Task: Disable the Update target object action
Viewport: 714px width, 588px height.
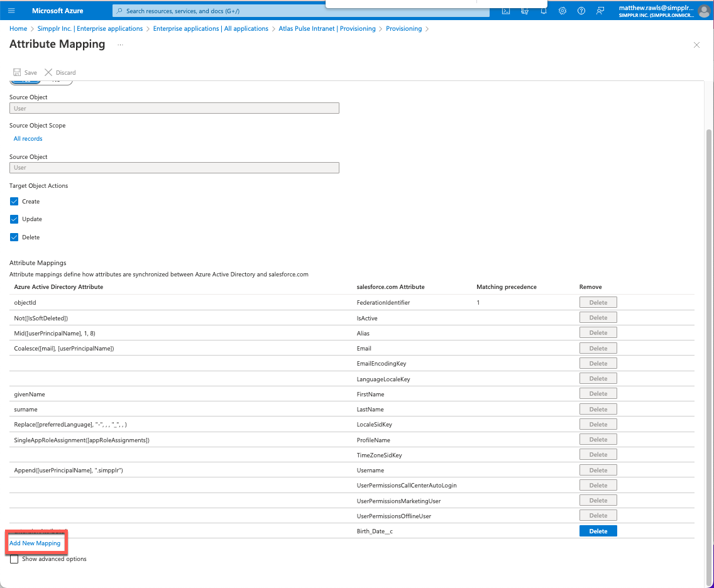Action: (14, 219)
